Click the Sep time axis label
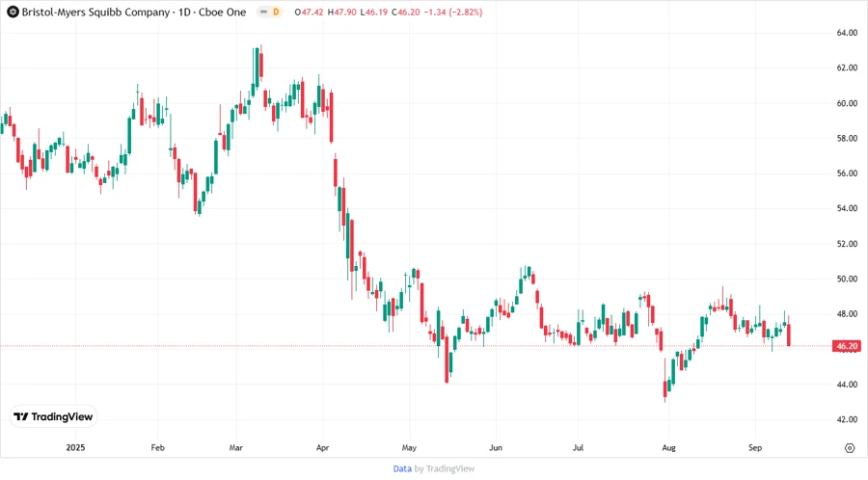This screenshot has height=480, width=868. coord(755,447)
